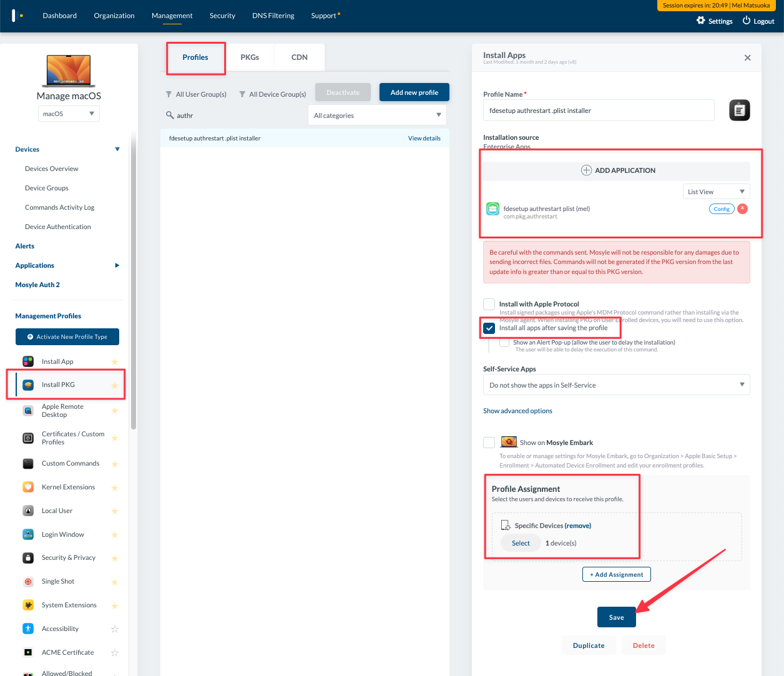Open DNS Filtering menu

273,16
